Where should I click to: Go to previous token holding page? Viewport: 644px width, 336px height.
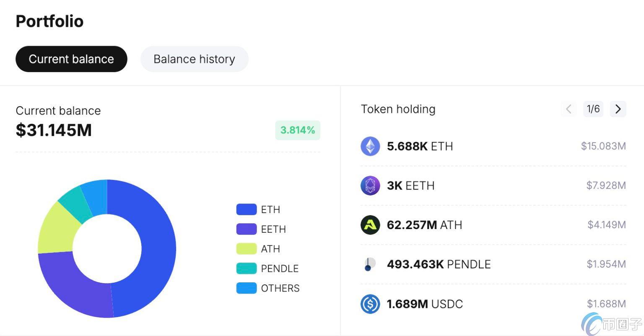pos(569,109)
